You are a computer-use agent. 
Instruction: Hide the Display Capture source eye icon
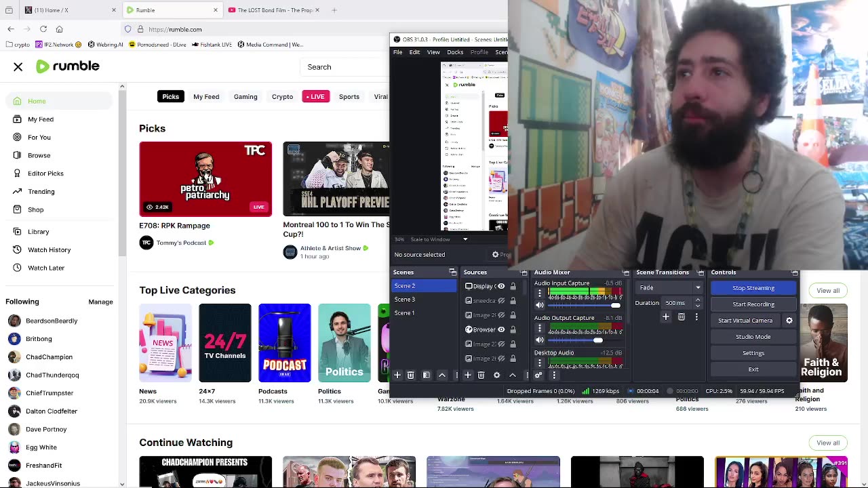(x=501, y=286)
